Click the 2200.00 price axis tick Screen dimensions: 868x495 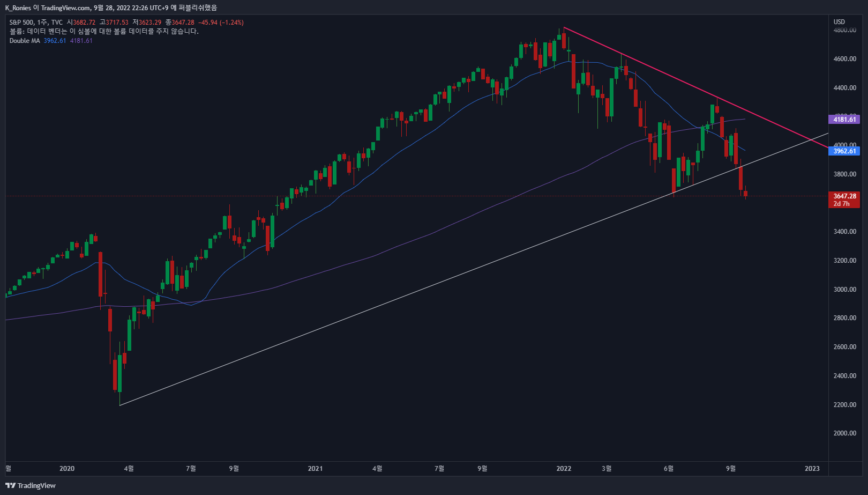[x=845, y=405]
